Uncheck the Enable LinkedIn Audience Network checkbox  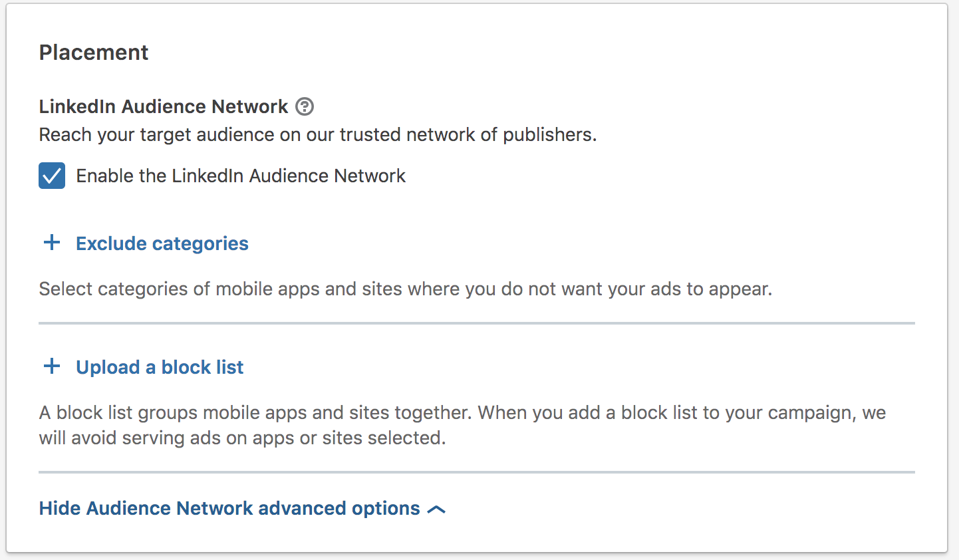[x=52, y=176]
